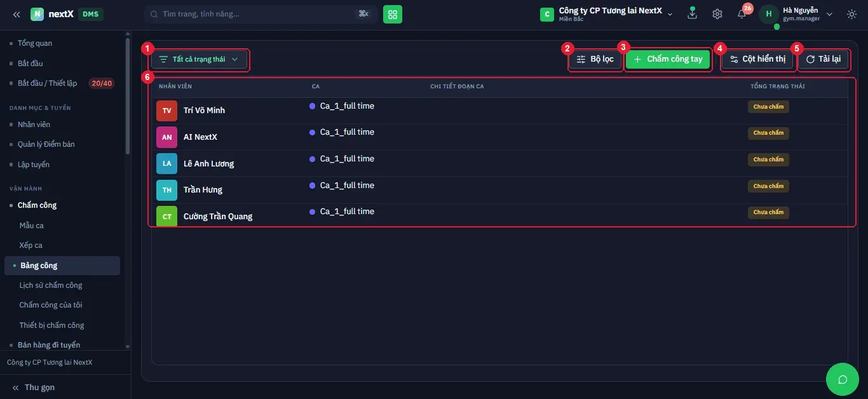Click the CT avatar for Cường Trần Quang

(166, 216)
